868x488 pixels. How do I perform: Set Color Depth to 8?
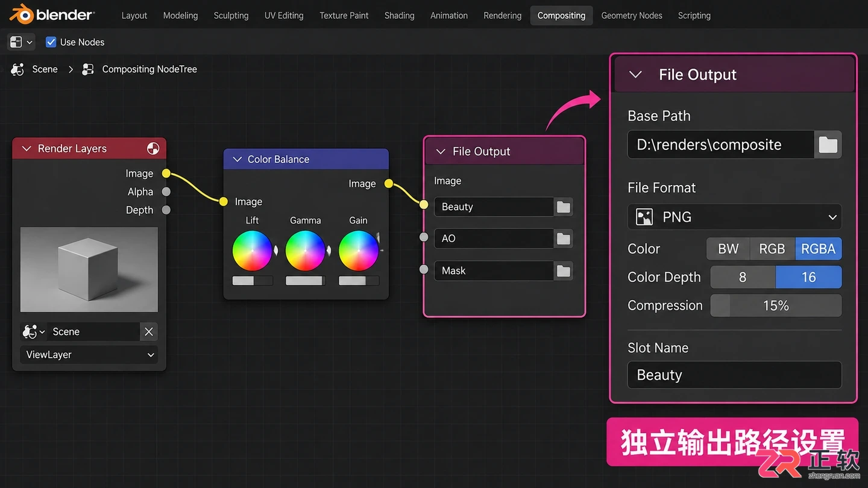click(x=743, y=277)
